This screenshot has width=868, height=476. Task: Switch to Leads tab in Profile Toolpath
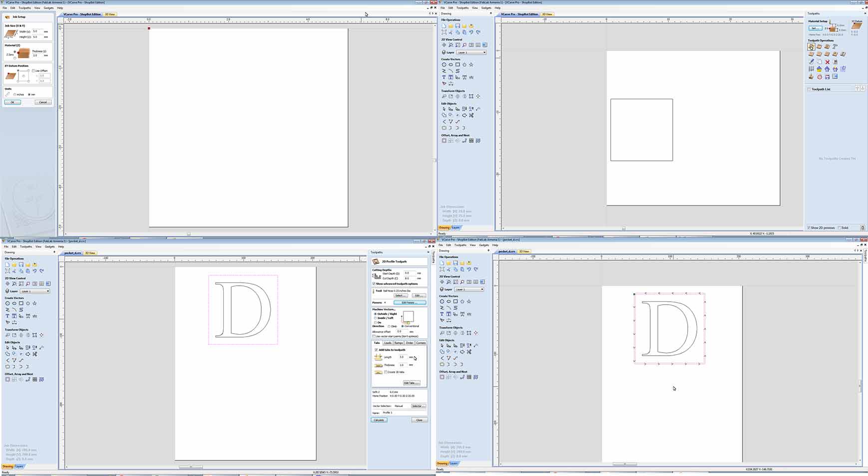tap(388, 343)
